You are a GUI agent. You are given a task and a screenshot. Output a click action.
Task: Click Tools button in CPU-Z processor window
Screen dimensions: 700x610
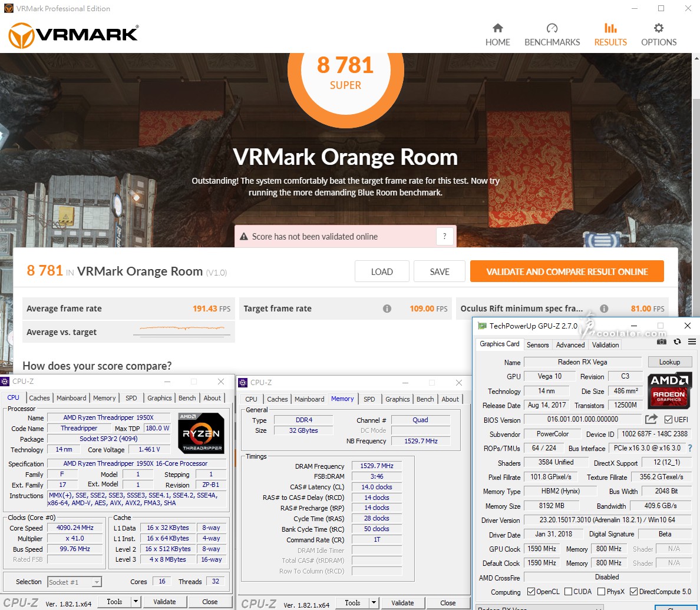(x=114, y=602)
